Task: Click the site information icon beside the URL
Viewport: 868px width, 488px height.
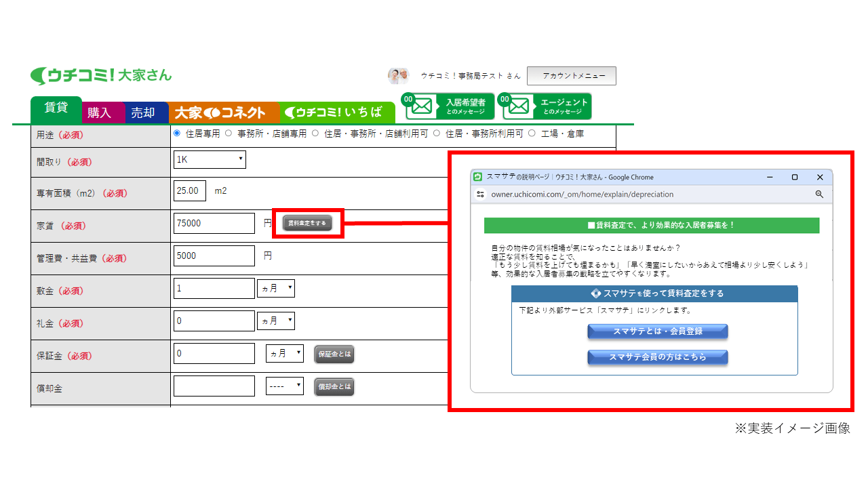Action: point(479,194)
